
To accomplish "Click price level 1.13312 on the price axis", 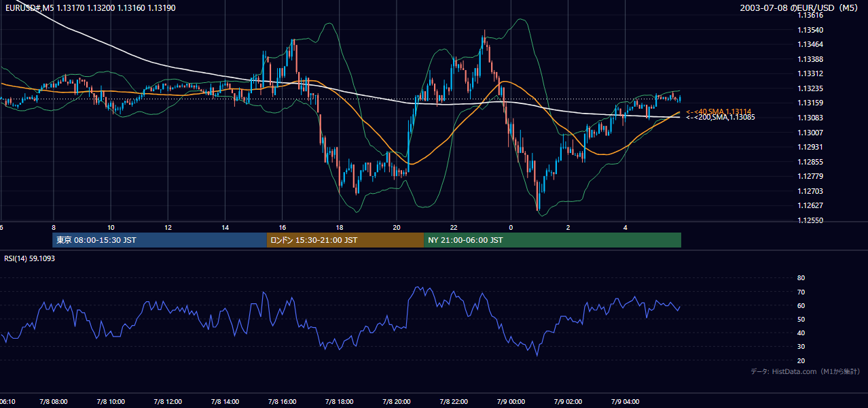I will click(810, 73).
